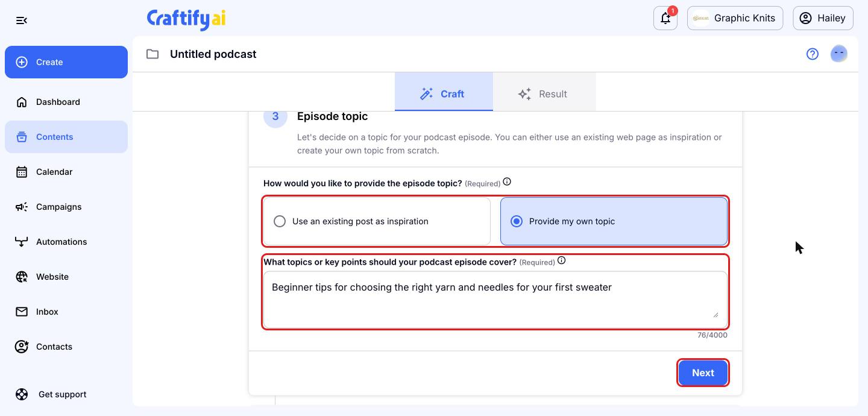Select Provide my own topic option

614,221
